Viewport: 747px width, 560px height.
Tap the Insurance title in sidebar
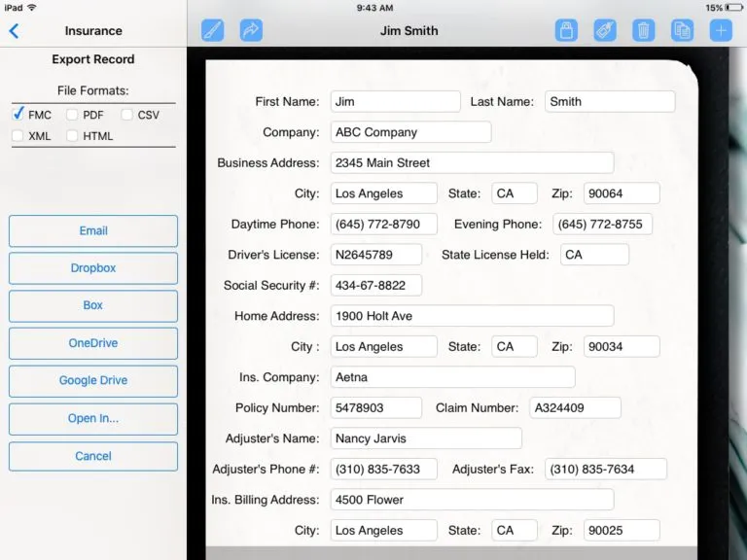pyautogui.click(x=93, y=31)
